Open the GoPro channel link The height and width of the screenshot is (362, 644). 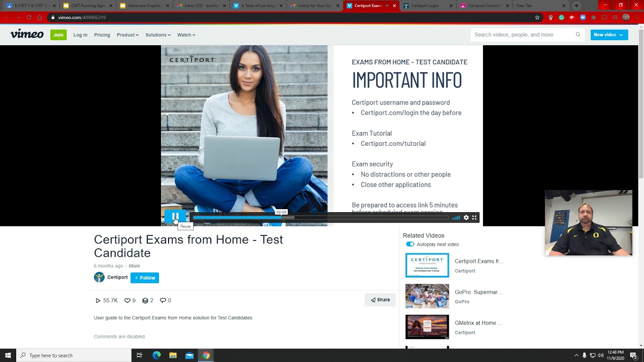[462, 302]
